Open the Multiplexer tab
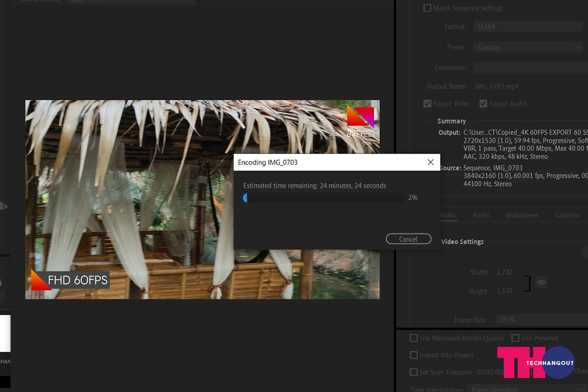 522,215
